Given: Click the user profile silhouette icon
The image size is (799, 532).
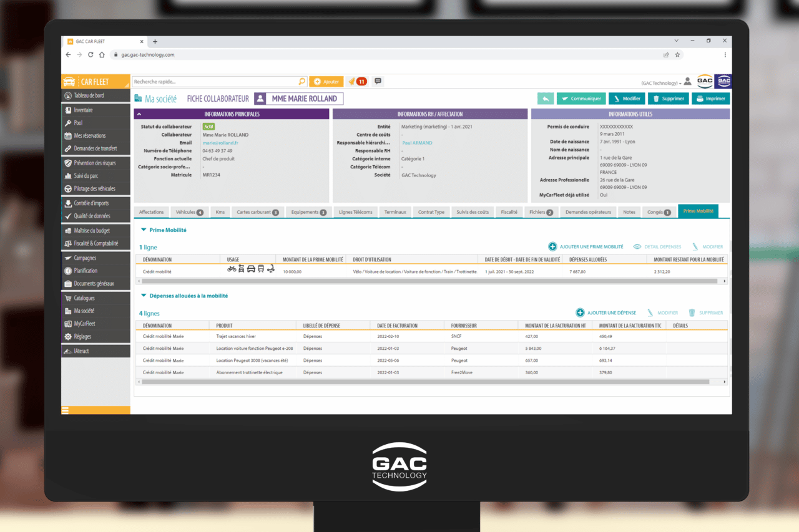Looking at the screenshot, I should [687, 82].
